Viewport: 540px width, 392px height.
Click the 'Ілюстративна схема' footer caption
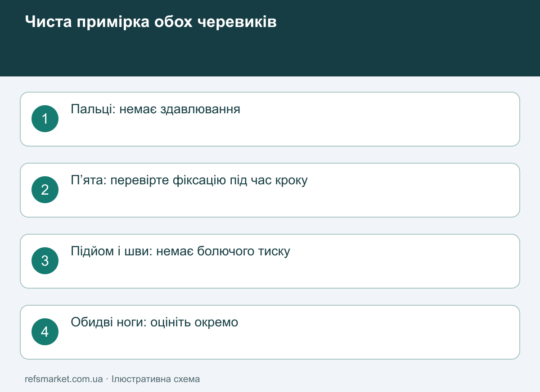156,379
